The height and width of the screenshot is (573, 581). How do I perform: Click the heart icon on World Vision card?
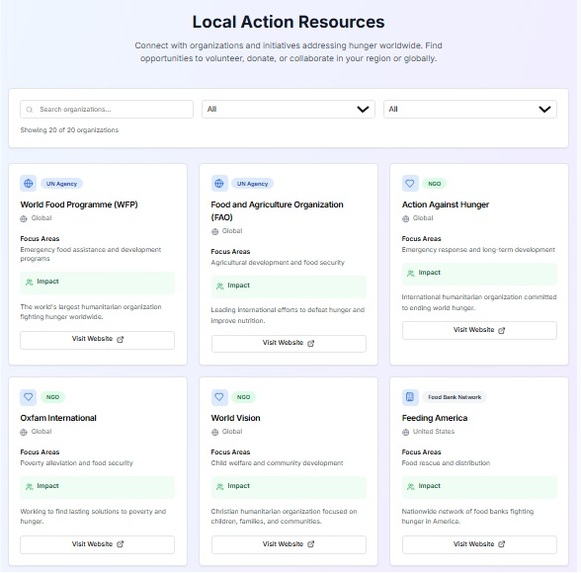click(219, 397)
